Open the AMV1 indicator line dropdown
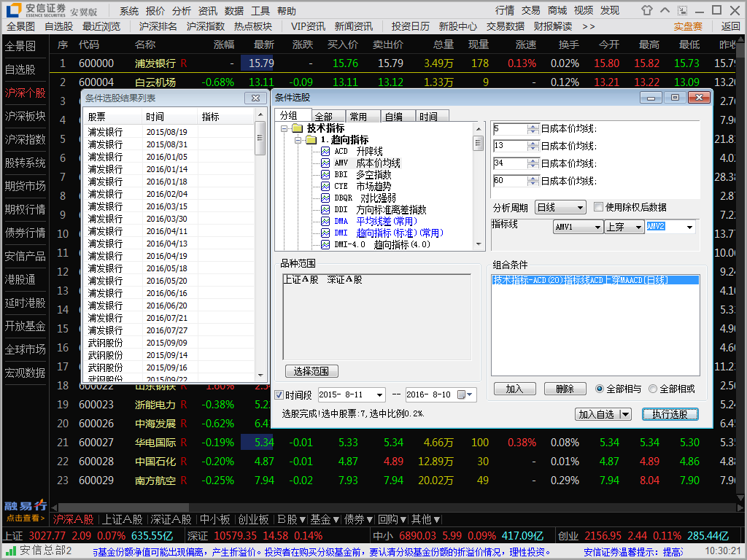Screen dimensions: 747x560 tap(597, 227)
